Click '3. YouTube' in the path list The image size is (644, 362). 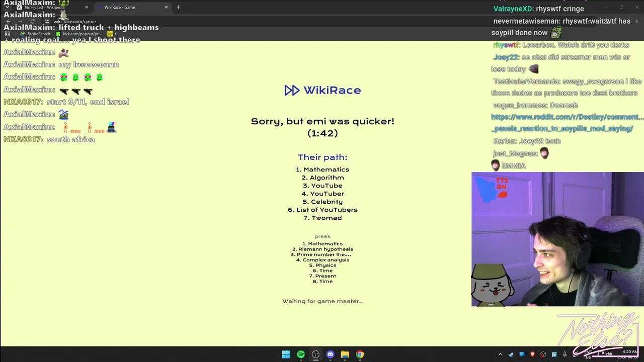[x=323, y=186]
